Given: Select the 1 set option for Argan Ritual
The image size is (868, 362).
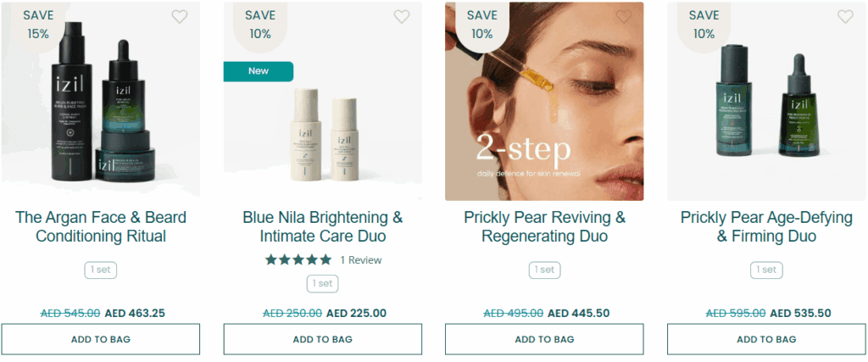Looking at the screenshot, I should coord(101,270).
